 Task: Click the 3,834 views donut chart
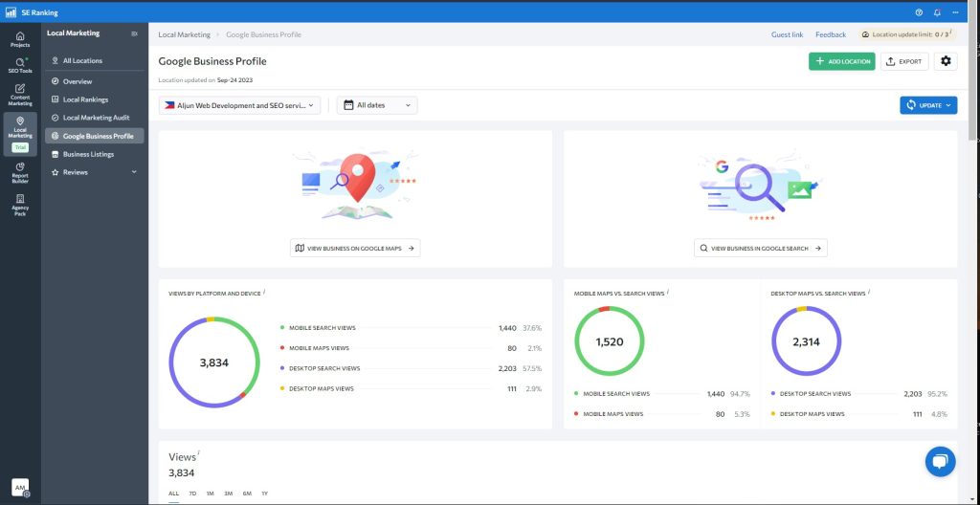(x=214, y=362)
